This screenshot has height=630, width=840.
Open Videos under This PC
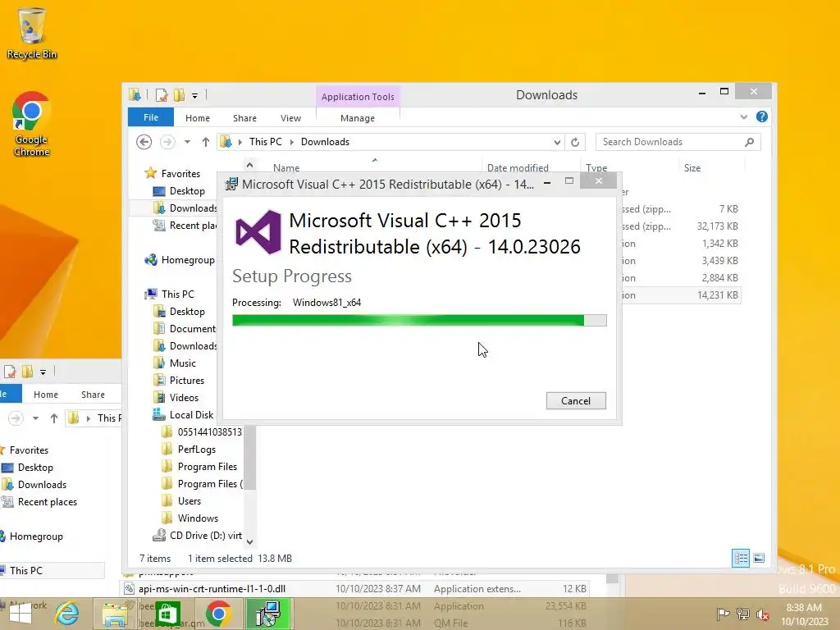pyautogui.click(x=176, y=398)
